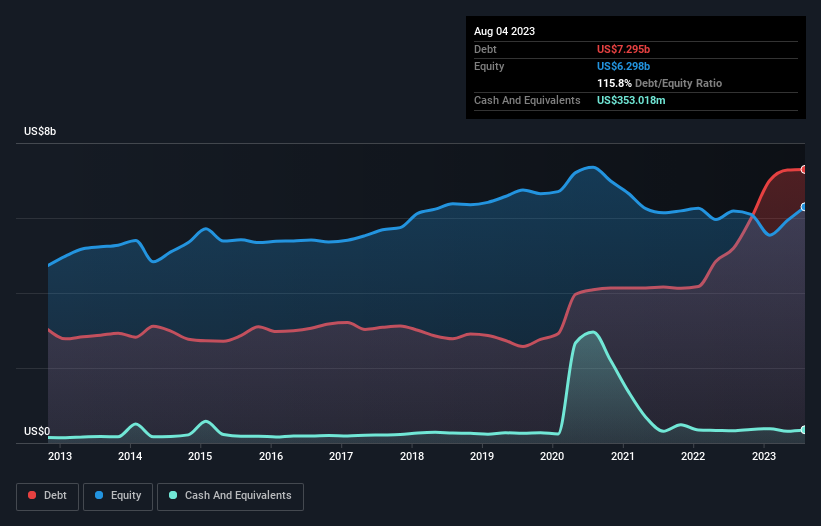Click the US$6.298b equity value

623,66
